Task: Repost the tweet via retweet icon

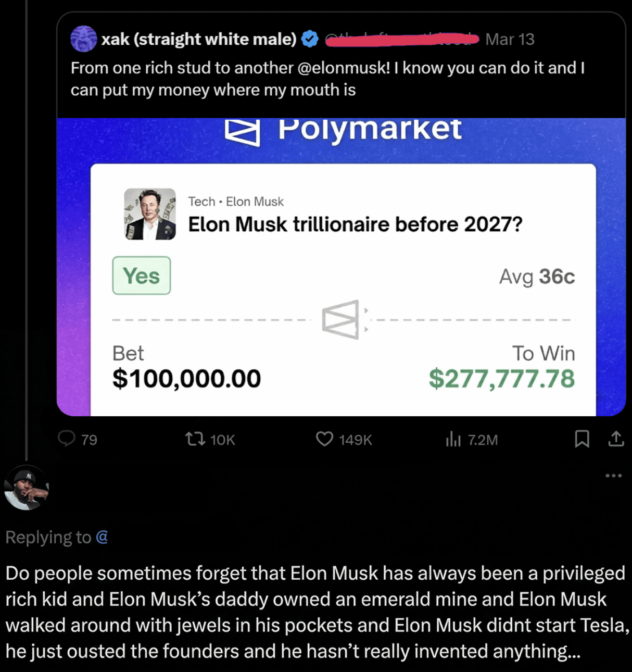Action: tap(195, 439)
